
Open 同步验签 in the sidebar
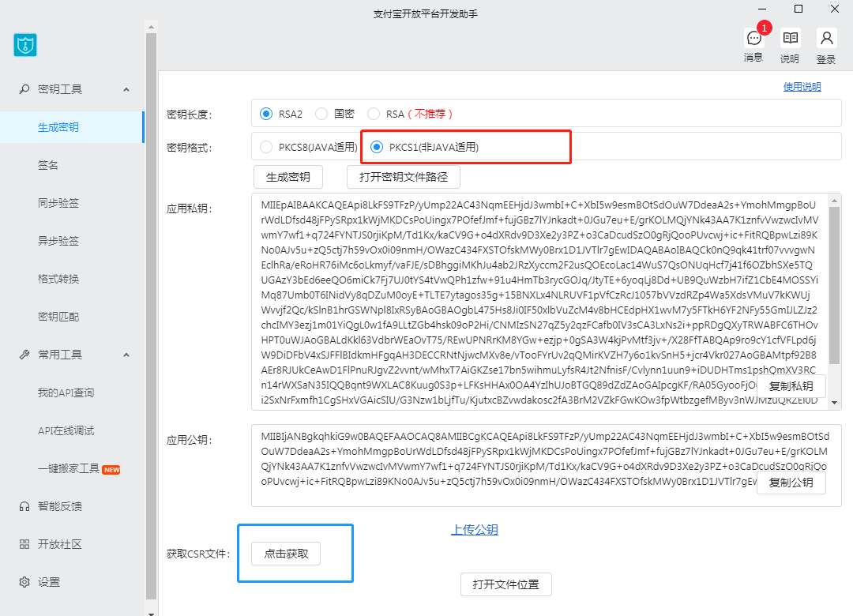coord(58,203)
